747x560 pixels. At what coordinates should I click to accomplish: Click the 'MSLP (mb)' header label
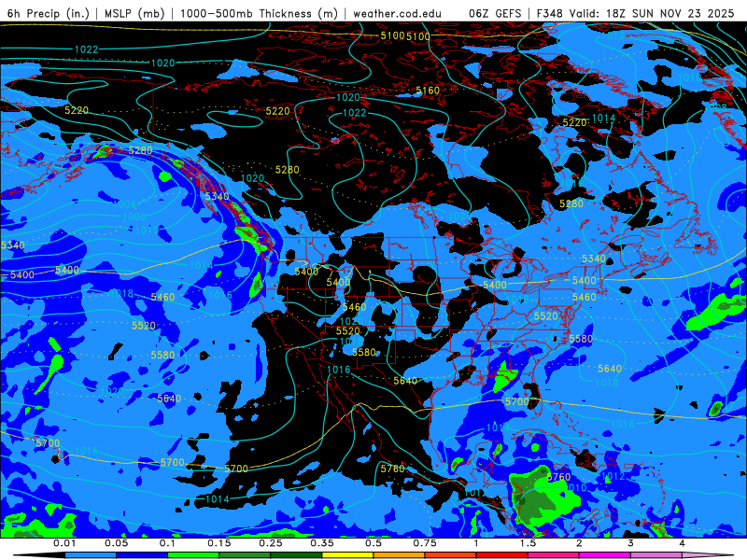pyautogui.click(x=134, y=13)
